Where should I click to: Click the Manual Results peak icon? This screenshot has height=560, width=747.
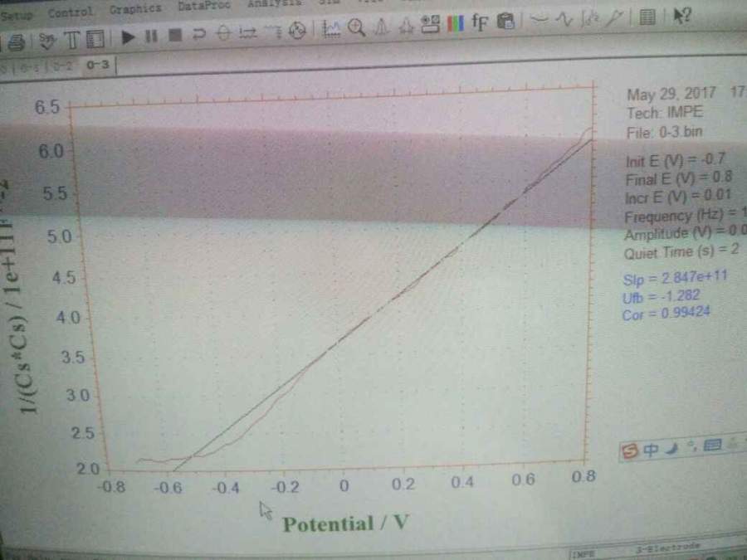(x=381, y=27)
